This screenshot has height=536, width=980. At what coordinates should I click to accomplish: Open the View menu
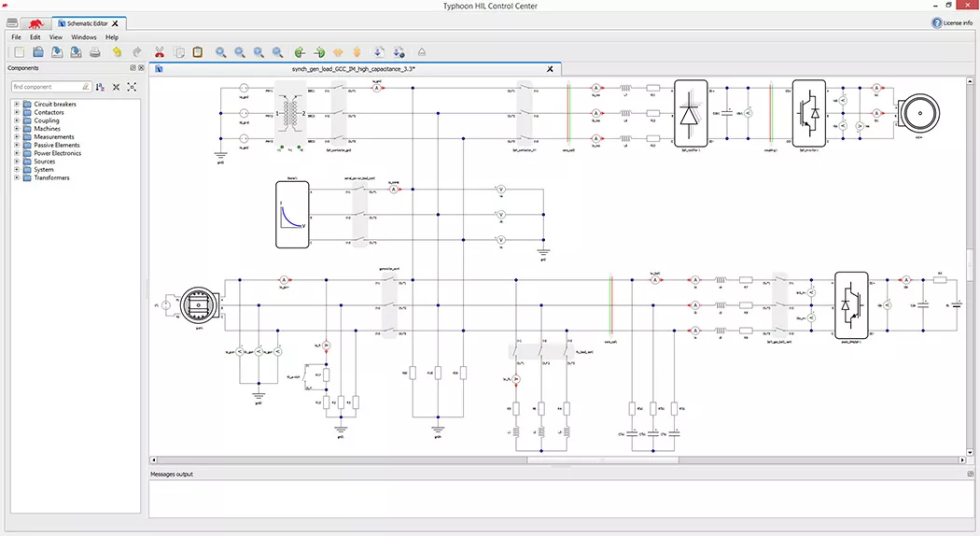56,37
